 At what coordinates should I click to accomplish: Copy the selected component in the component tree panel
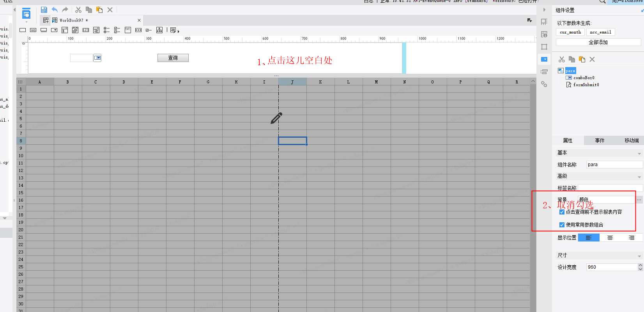click(572, 59)
